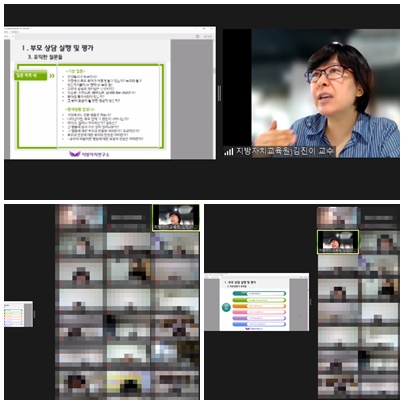Click the circular icon in viewer toolbar
This screenshot has height=404, width=404.
(x=197, y=36)
